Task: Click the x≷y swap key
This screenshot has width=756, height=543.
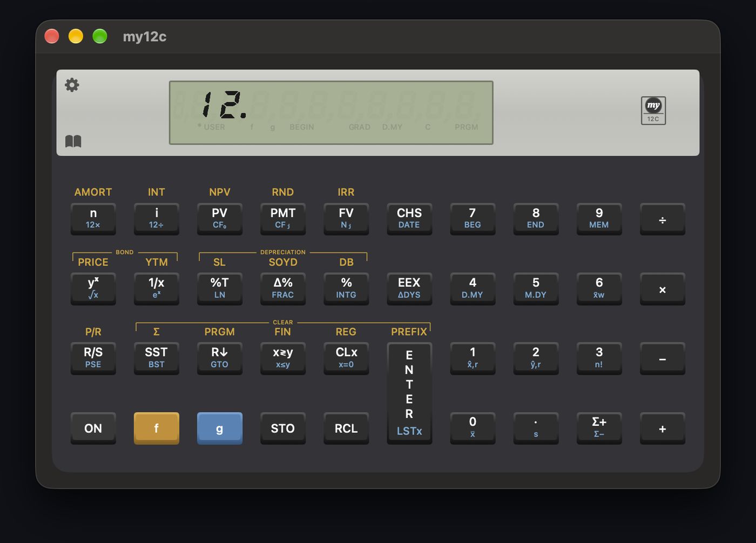Action: (283, 358)
